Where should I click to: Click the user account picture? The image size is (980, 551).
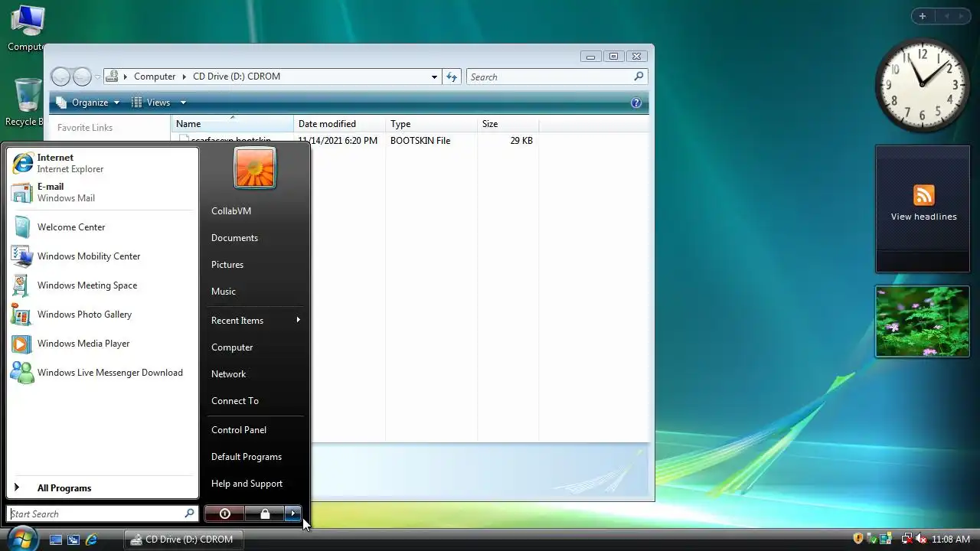[x=255, y=168]
